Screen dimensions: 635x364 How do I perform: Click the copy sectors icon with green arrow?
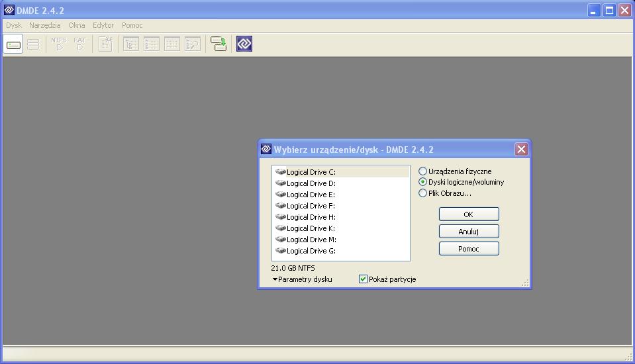click(x=219, y=44)
